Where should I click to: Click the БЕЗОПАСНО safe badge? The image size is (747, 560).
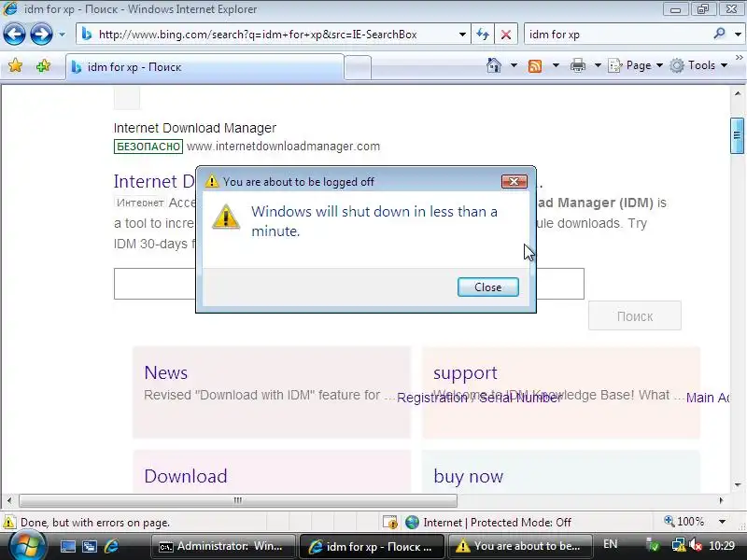tap(148, 147)
